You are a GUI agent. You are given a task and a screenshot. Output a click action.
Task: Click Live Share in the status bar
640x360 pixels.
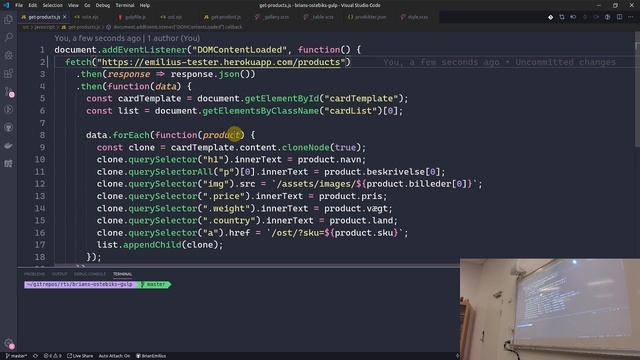[80, 356]
